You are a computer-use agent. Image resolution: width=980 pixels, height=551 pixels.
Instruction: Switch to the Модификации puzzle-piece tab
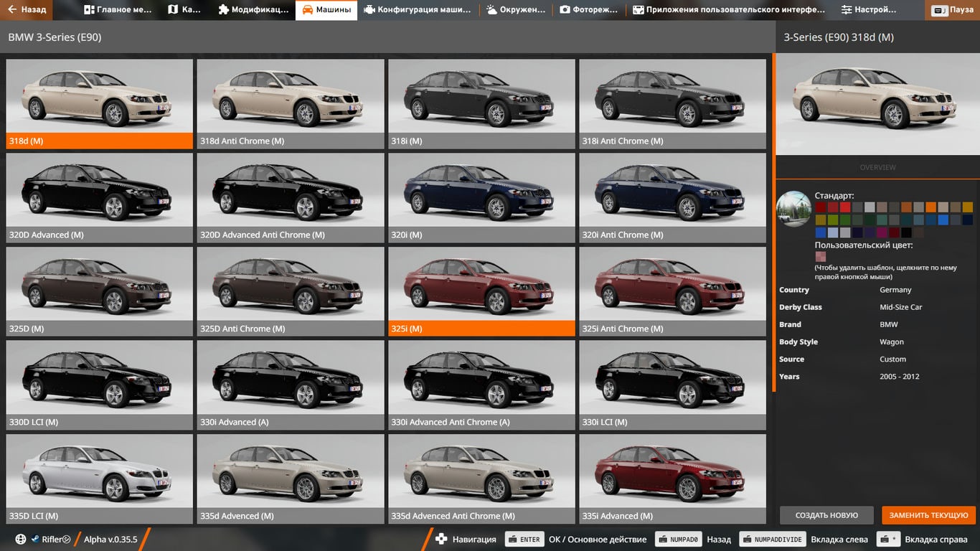(x=253, y=10)
